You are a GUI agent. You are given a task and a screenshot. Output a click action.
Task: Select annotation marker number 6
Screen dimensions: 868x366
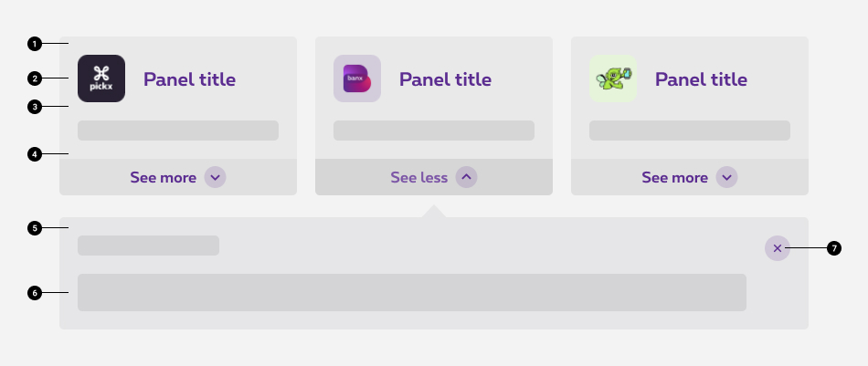[x=35, y=293]
